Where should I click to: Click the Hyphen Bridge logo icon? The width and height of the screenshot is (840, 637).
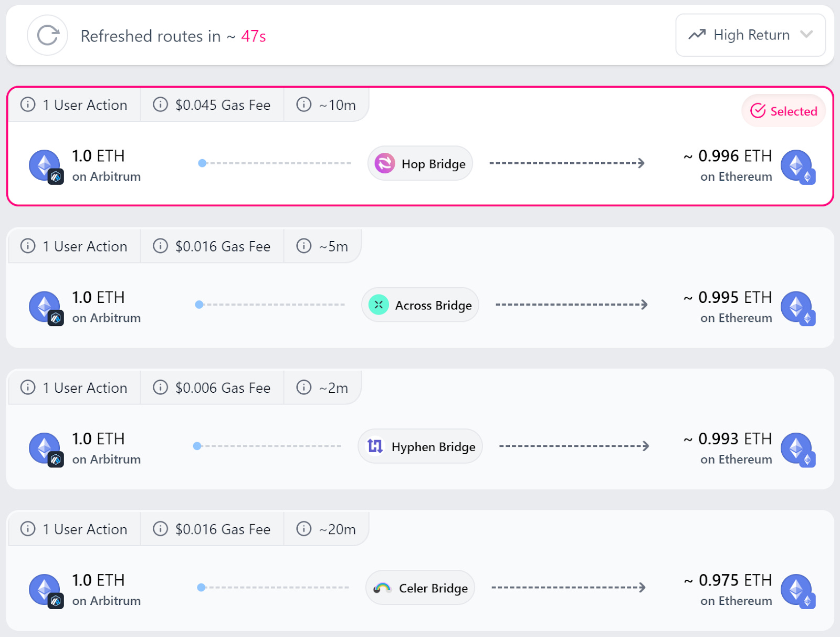coord(375,446)
